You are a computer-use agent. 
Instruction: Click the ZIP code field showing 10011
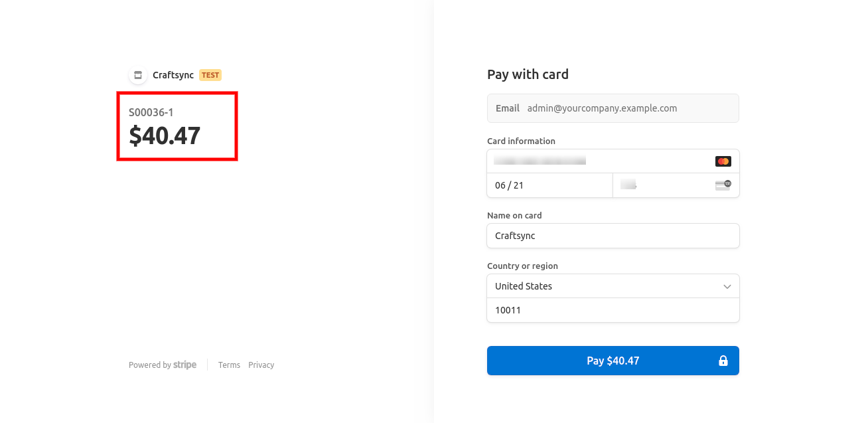[613, 310]
